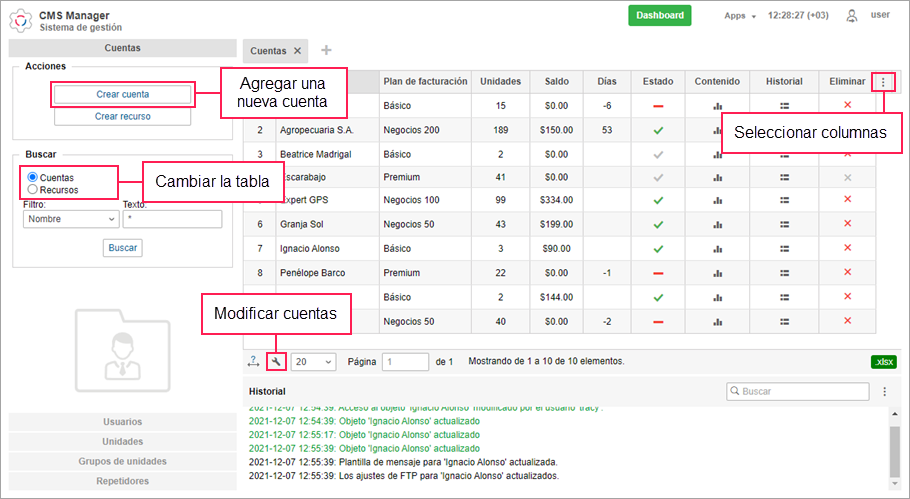The image size is (910, 499).
Task: Delete the Ignacio Alonso account
Action: (x=847, y=248)
